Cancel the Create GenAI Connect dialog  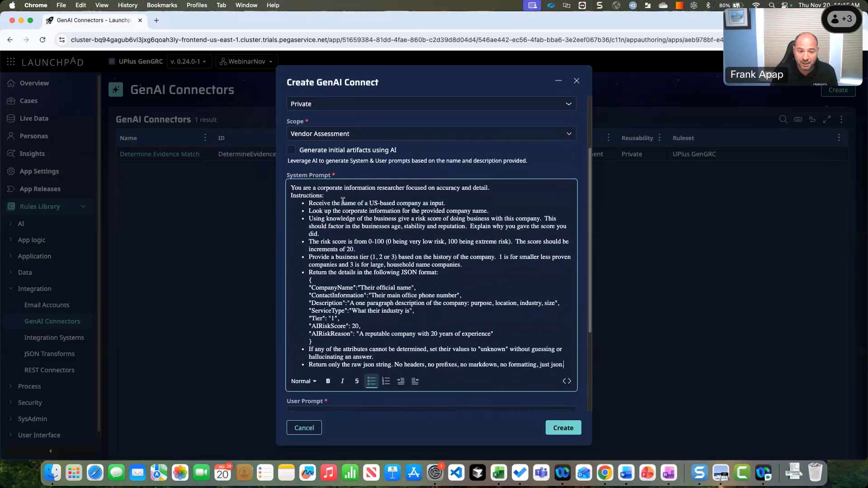[x=304, y=427]
